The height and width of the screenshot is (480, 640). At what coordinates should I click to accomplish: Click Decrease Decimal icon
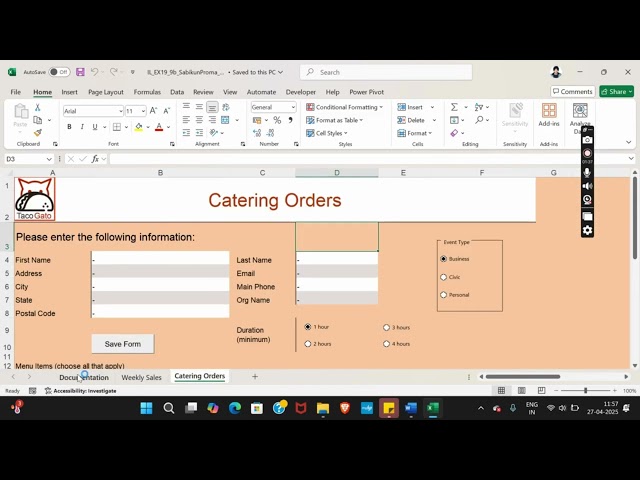[x=270, y=133]
